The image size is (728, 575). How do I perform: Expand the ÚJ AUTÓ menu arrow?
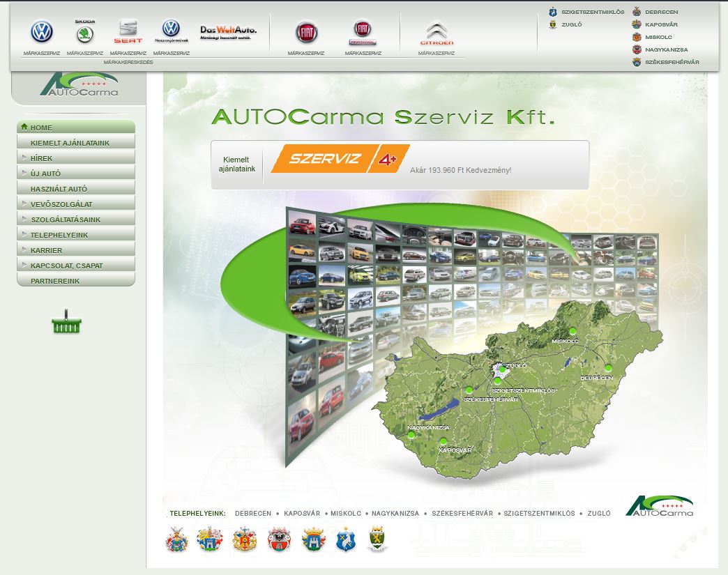(24, 173)
